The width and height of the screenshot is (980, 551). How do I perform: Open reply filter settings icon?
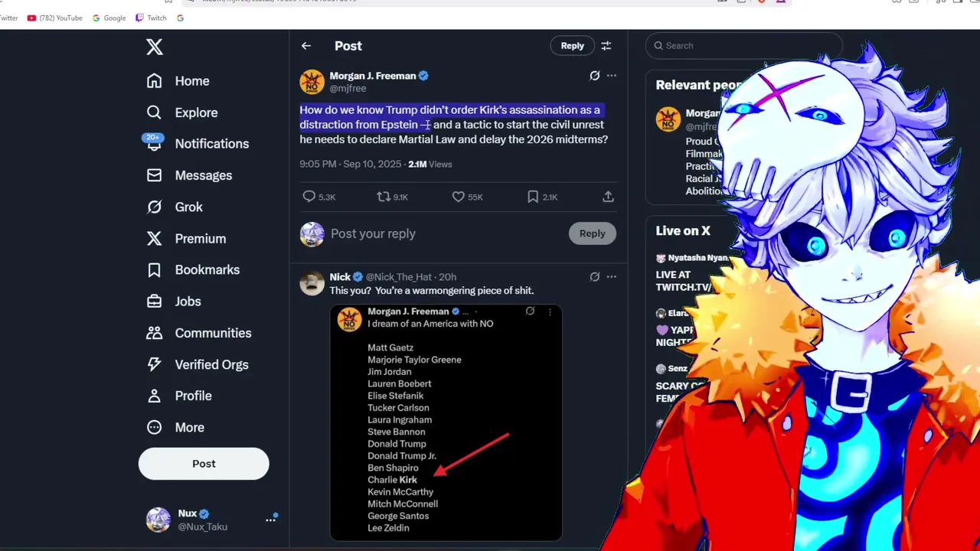(x=606, y=46)
